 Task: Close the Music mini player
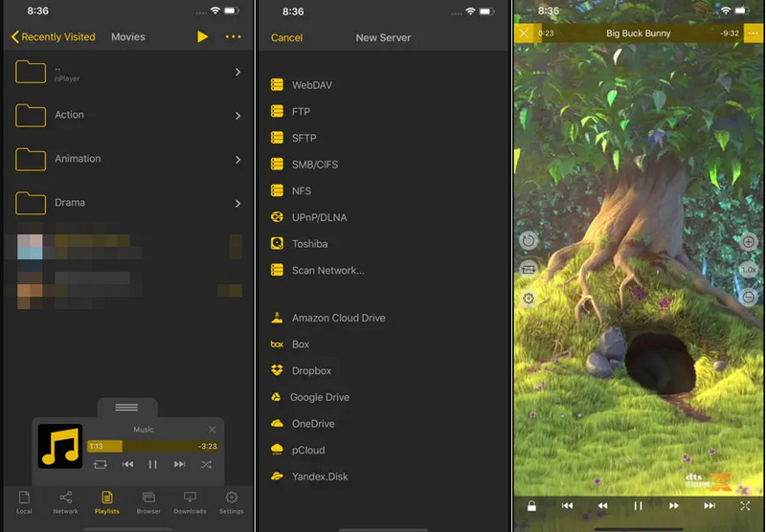tap(212, 430)
